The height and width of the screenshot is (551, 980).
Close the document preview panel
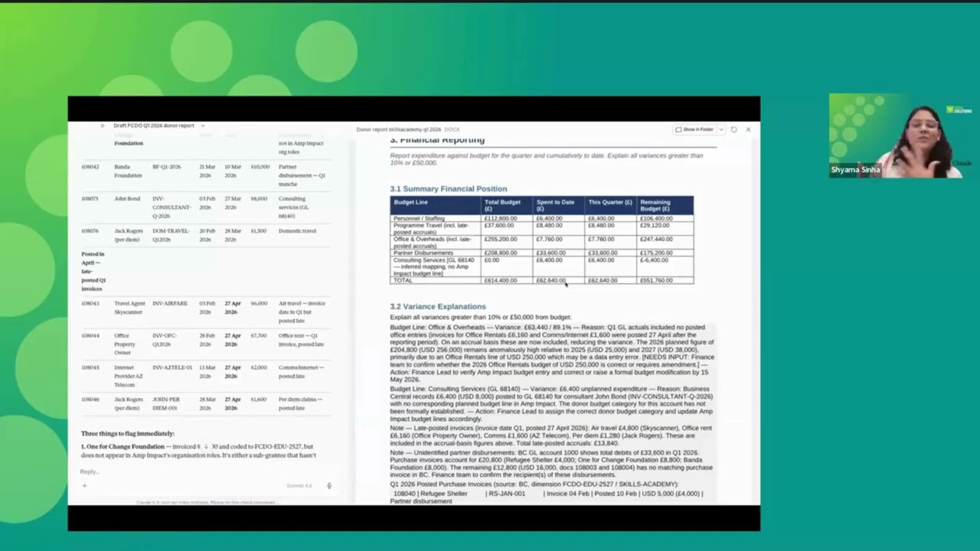[748, 129]
